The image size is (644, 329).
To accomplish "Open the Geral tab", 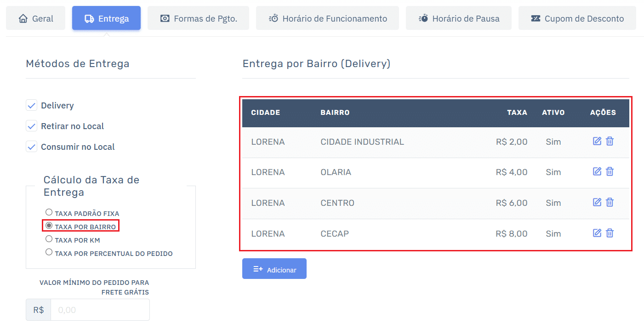I will pyautogui.click(x=36, y=18).
